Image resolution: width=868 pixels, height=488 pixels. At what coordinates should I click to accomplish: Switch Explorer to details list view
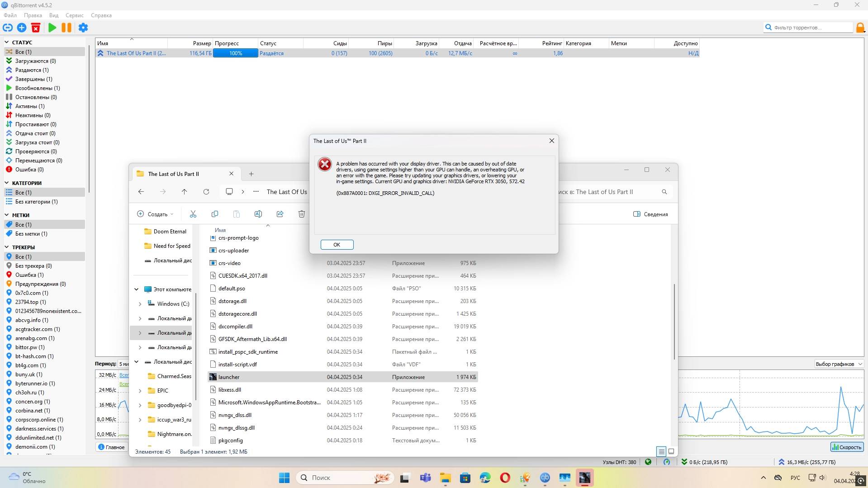661,451
